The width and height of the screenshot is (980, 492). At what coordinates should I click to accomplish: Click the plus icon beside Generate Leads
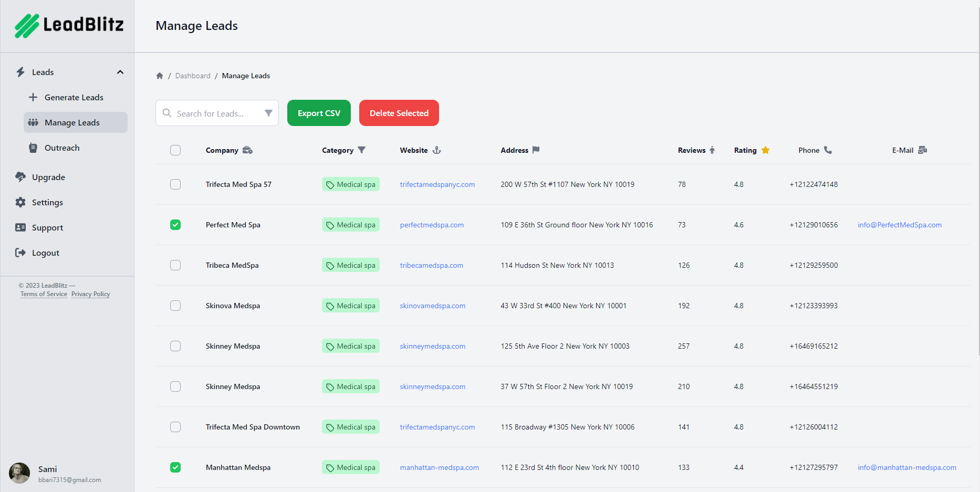point(33,97)
